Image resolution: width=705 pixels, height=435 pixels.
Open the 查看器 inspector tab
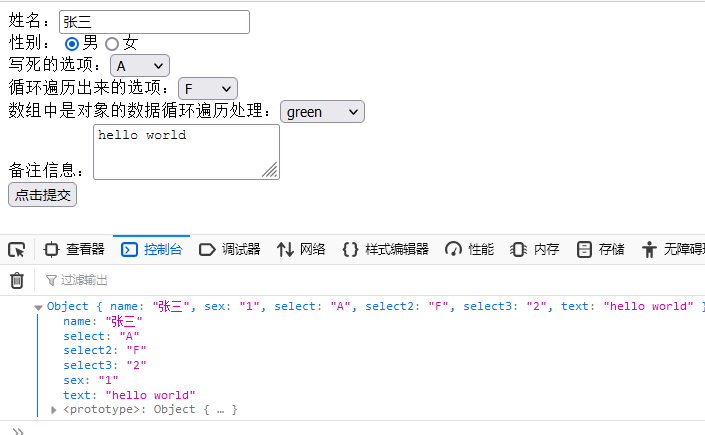tap(74, 249)
